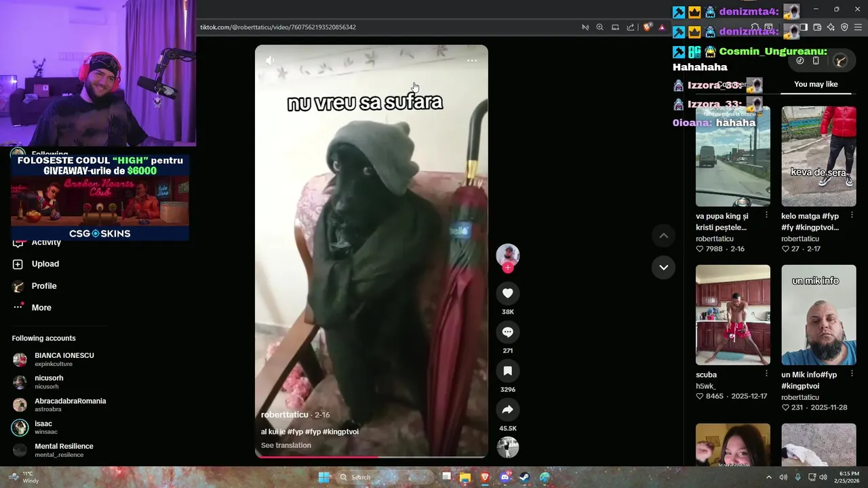This screenshot has width=868, height=488.
Task: Open AbracadabraRomania following account
Action: pos(60,405)
